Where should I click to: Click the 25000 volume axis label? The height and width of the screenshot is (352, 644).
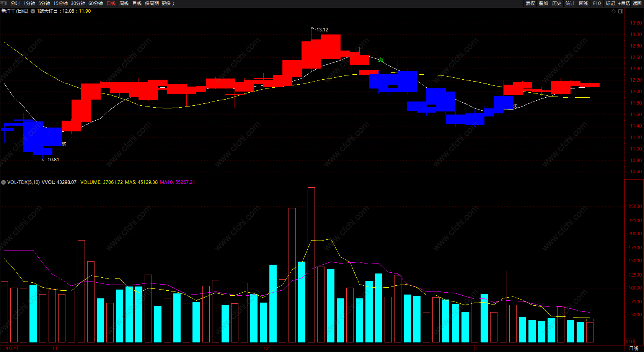click(x=635, y=206)
